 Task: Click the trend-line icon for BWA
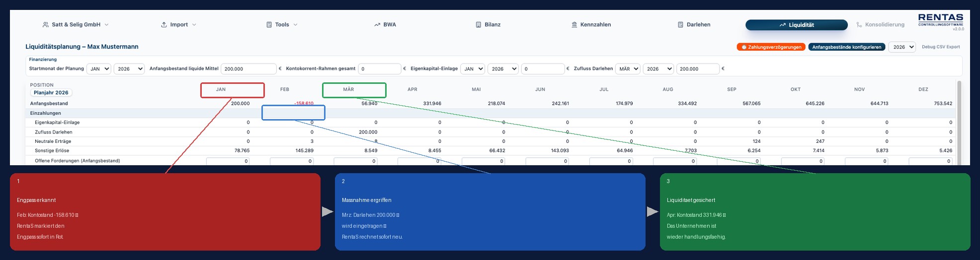tap(377, 25)
